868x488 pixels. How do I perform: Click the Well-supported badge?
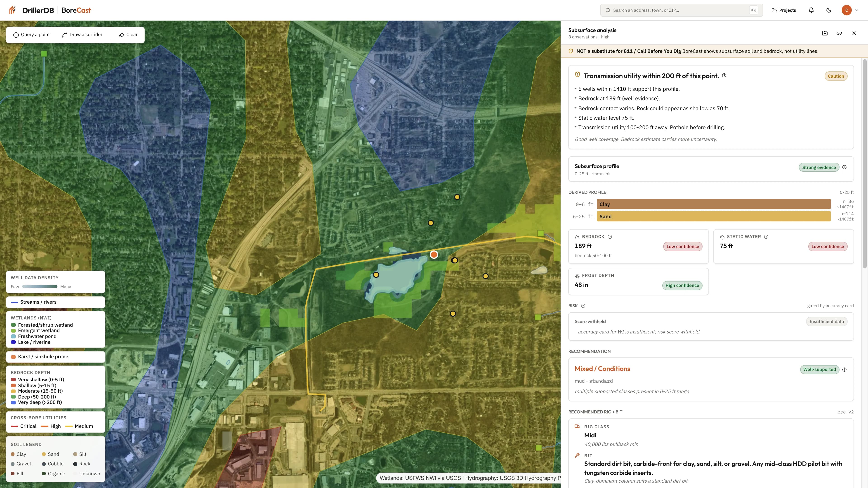click(819, 369)
